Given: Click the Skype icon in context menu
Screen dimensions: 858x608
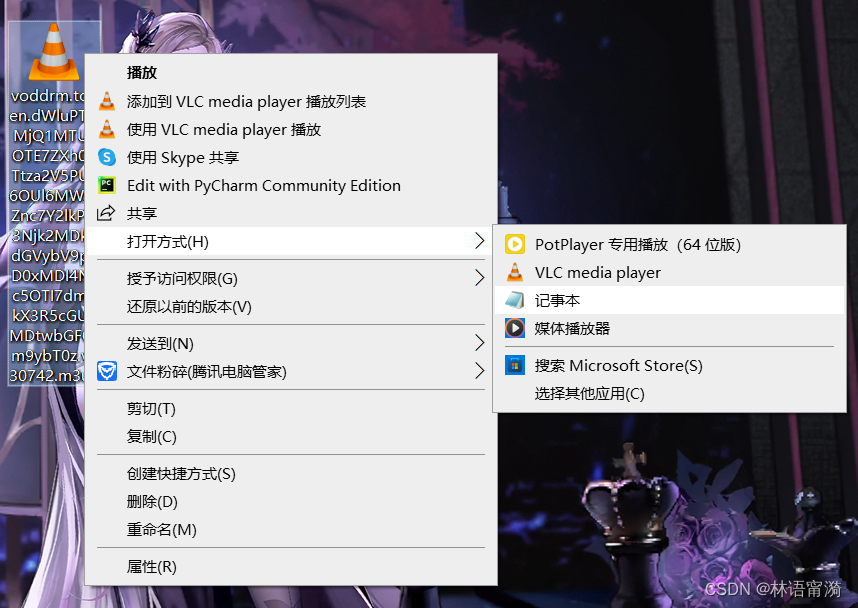Looking at the screenshot, I should [x=107, y=158].
